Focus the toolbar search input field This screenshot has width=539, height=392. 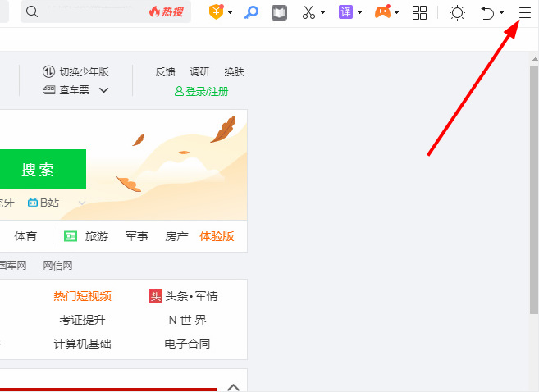106,12
